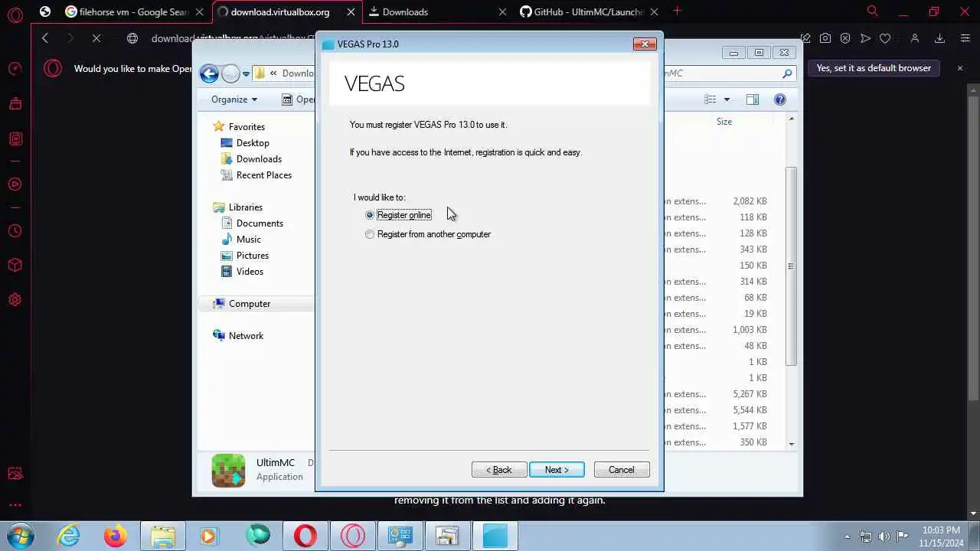Click the UltimMC Minecraft block thumbnail
This screenshot has width=980, height=551.
coord(228,470)
